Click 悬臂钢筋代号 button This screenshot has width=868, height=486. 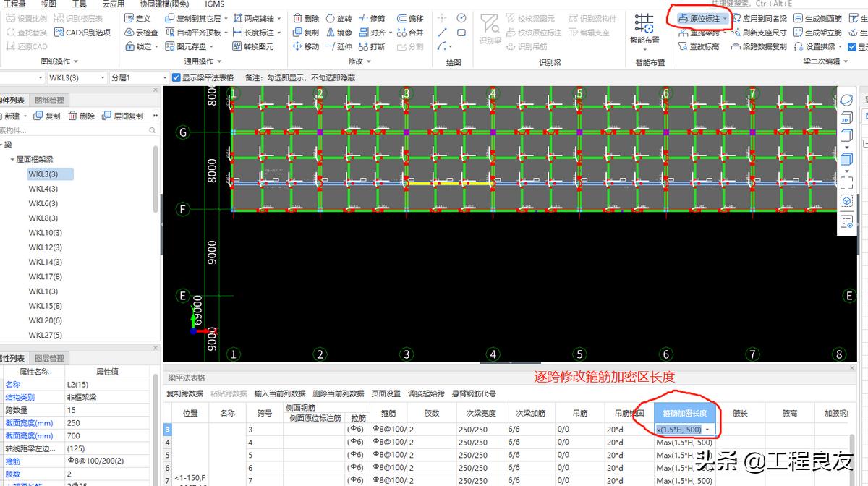click(474, 394)
